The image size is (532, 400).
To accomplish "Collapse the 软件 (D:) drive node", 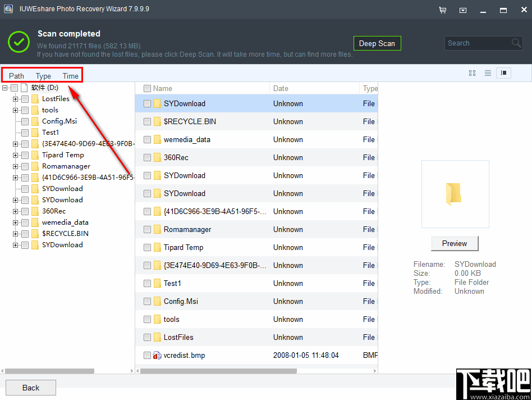I will click(4, 88).
